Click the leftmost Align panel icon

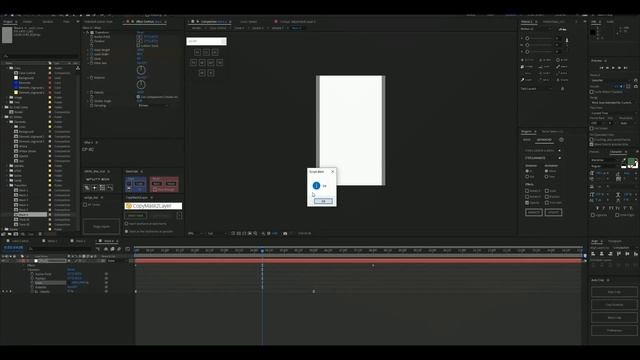pos(593,254)
